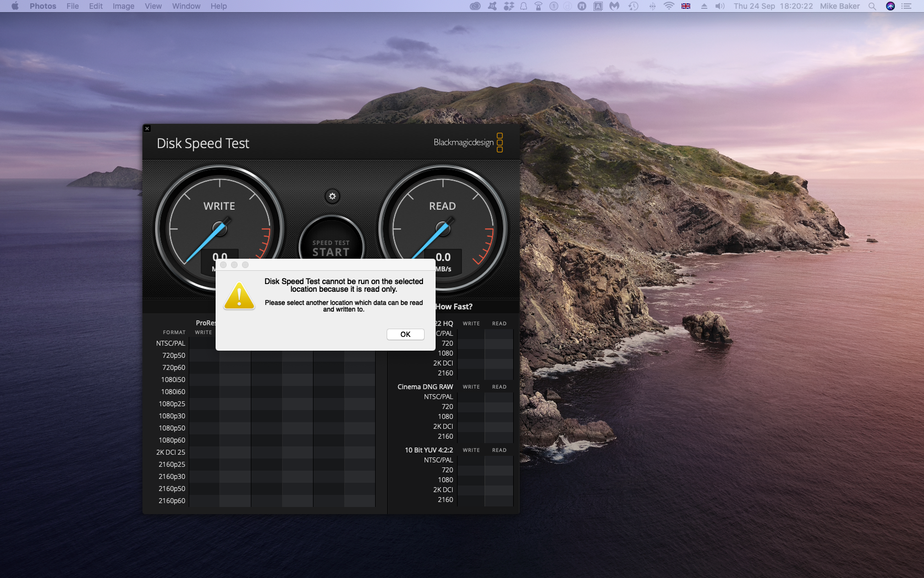The height and width of the screenshot is (578, 924).
Task: Open the Dropbox menu bar icon
Action: pos(509,6)
